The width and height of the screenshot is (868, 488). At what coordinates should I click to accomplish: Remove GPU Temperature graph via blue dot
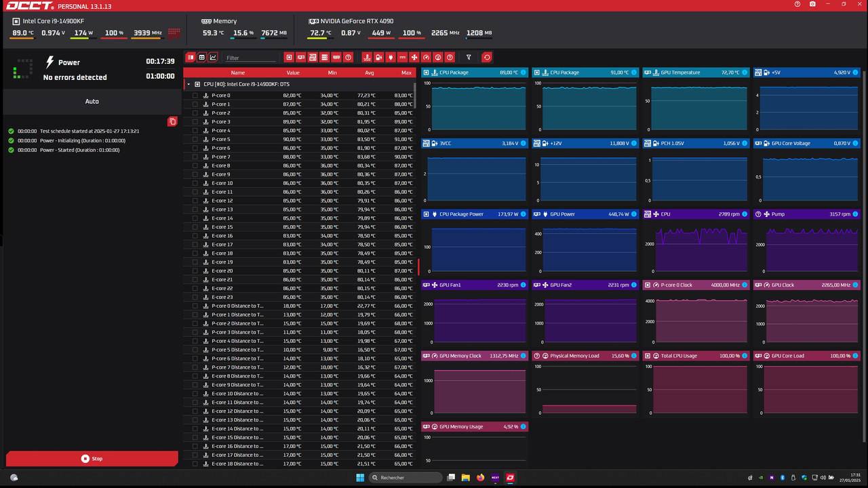745,73
